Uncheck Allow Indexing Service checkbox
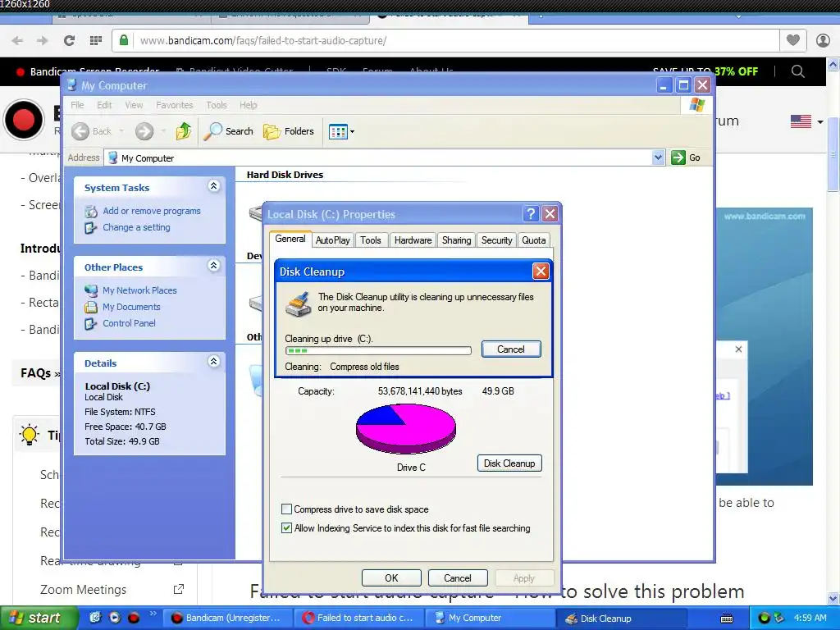The height and width of the screenshot is (630, 840). coord(286,527)
